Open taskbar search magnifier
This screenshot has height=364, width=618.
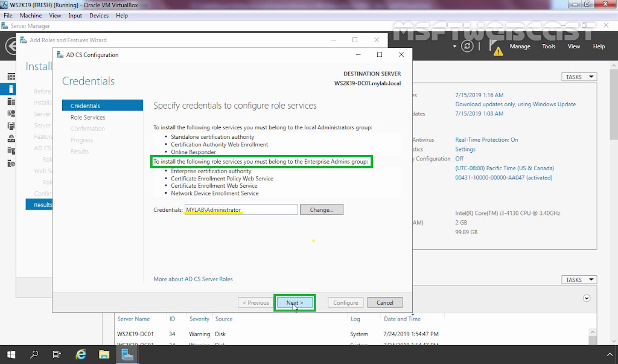[34, 354]
